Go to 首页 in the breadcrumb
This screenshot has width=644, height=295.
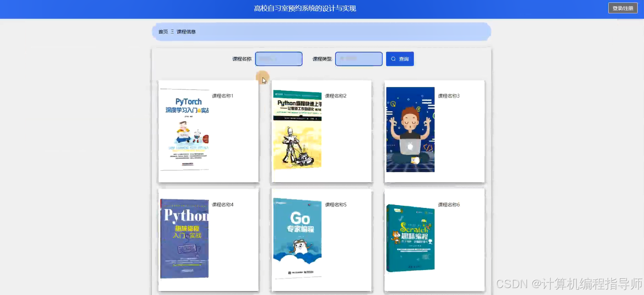point(163,32)
